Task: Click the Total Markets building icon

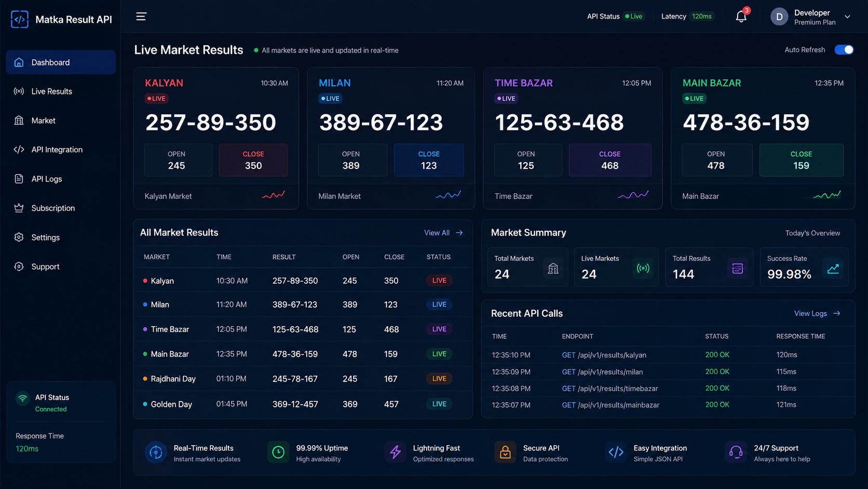Action: tap(553, 268)
